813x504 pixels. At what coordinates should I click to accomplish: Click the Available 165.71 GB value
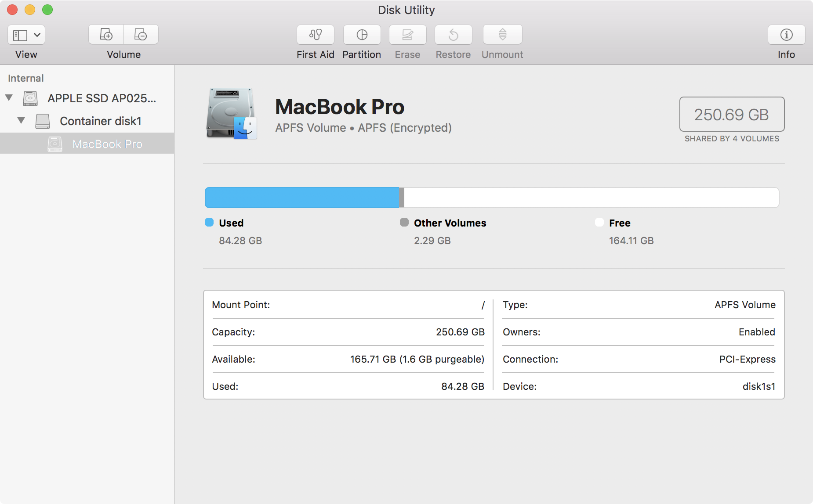pos(417,359)
